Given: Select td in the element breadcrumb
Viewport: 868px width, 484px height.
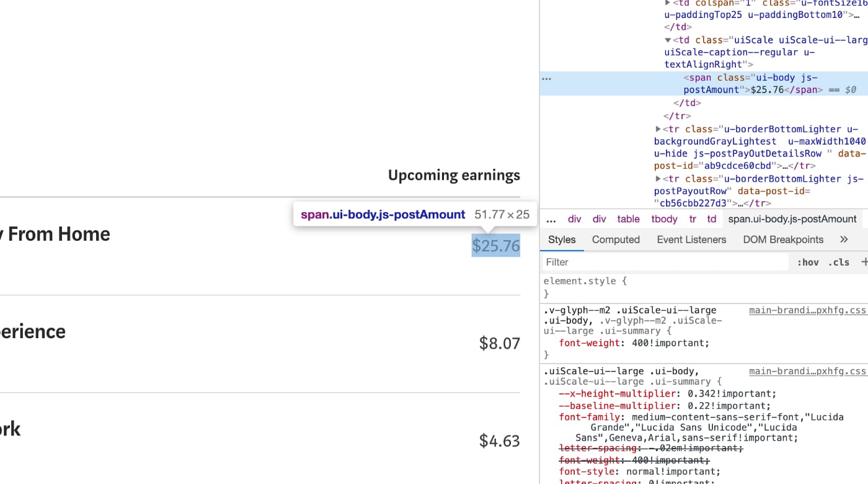Looking at the screenshot, I should [x=711, y=218].
